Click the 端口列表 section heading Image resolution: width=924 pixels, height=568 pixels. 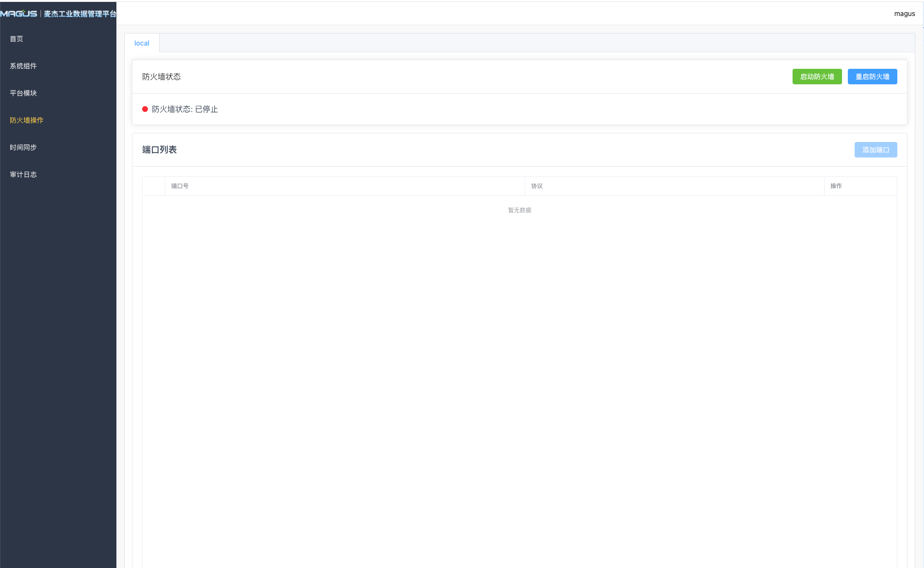[x=160, y=150]
